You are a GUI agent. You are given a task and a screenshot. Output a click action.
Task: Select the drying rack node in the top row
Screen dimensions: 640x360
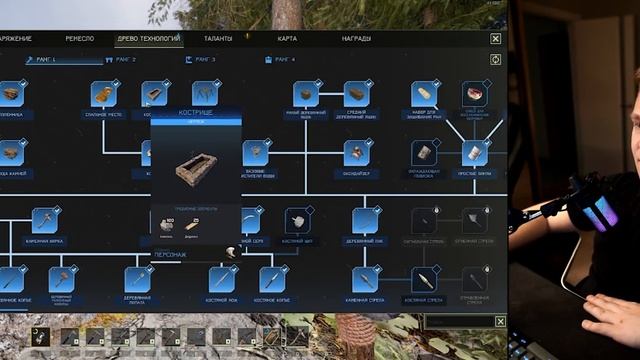click(205, 94)
